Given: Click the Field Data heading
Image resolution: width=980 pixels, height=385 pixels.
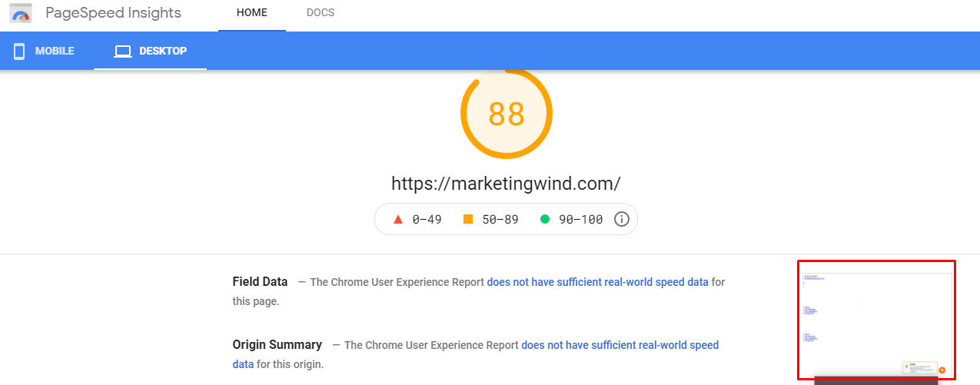Looking at the screenshot, I should point(261,282).
